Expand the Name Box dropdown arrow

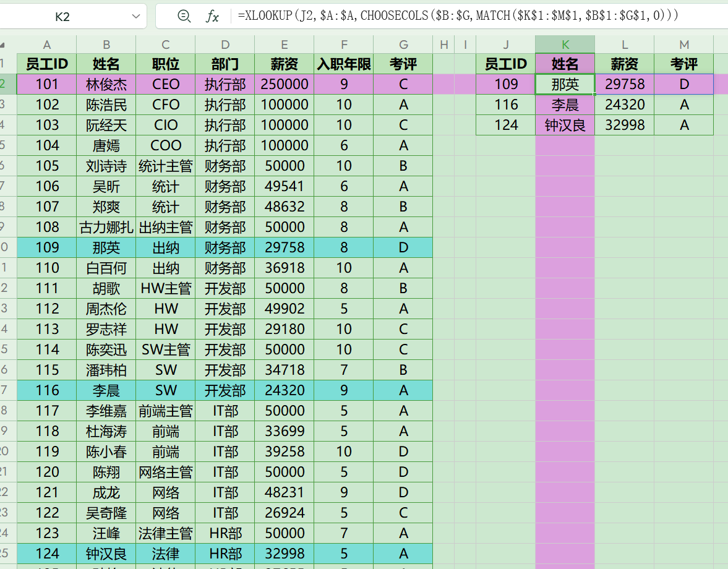135,17
